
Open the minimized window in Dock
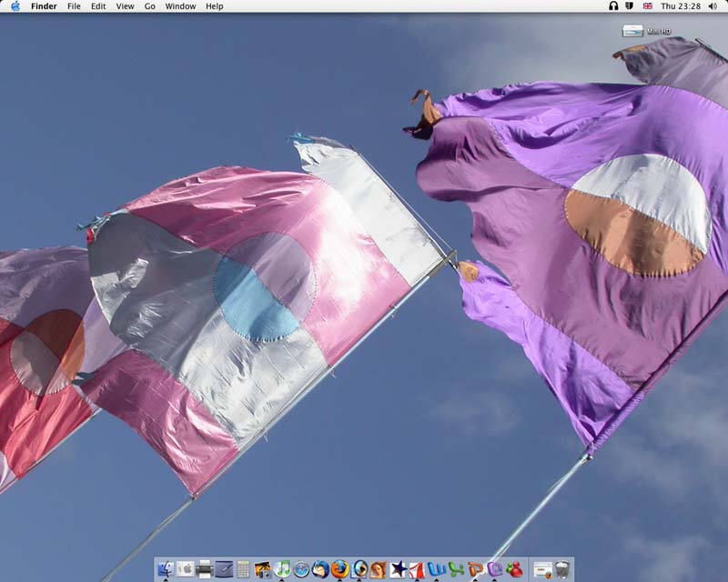(542, 569)
